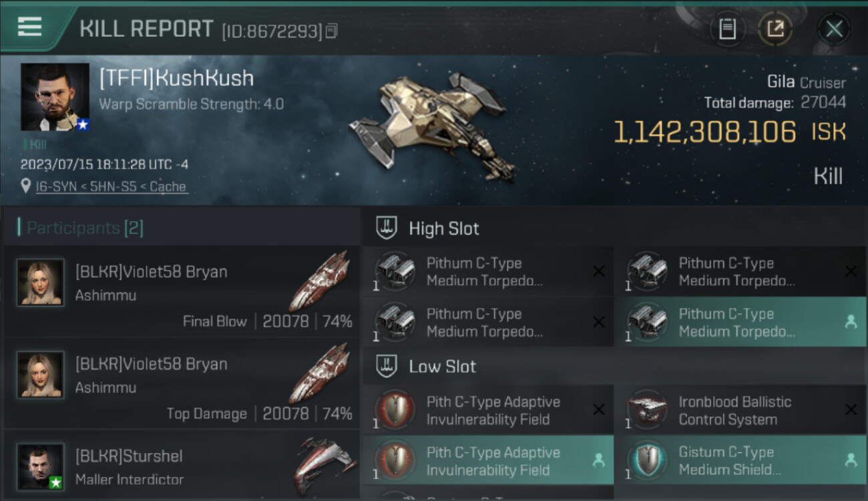Open Violet58 Bryan Final Blow entry
The height and width of the screenshot is (501, 868).
(181, 291)
